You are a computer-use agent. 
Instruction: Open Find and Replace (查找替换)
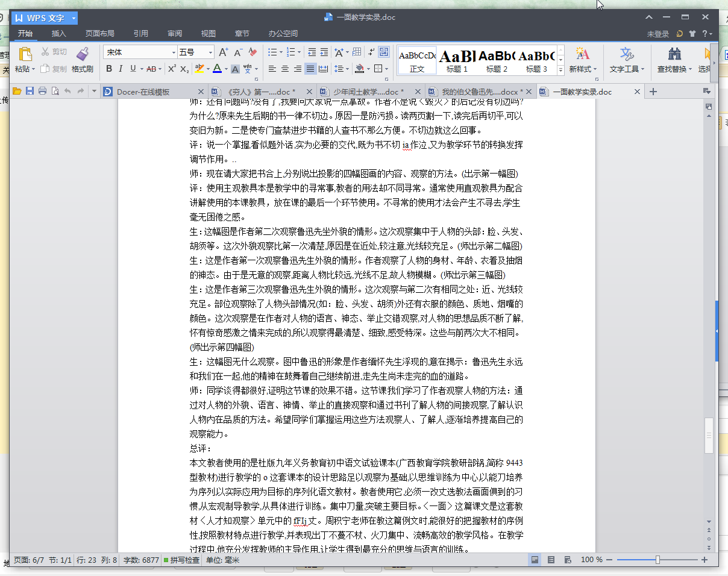pyautogui.click(x=674, y=60)
